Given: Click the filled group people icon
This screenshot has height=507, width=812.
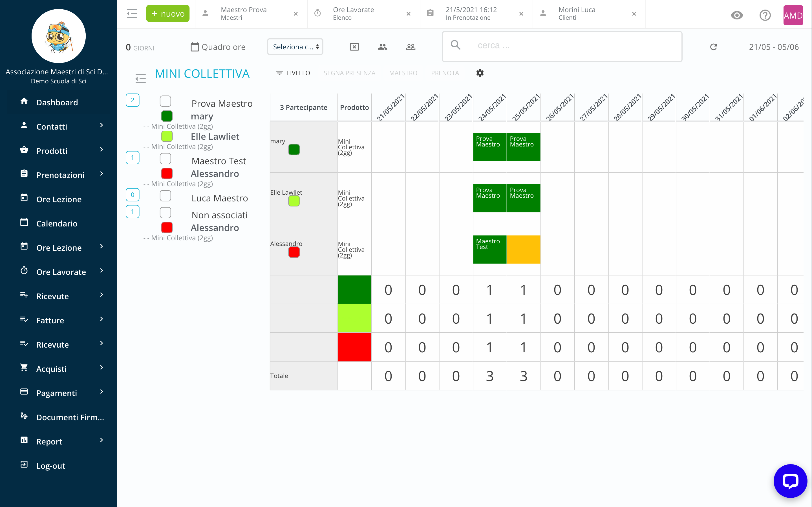Looking at the screenshot, I should click(x=383, y=47).
